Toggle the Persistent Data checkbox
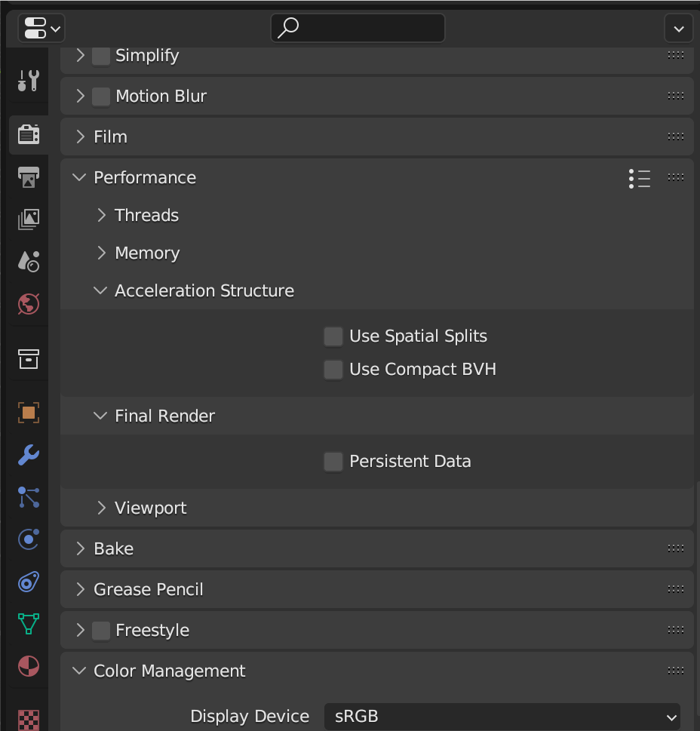 point(333,462)
